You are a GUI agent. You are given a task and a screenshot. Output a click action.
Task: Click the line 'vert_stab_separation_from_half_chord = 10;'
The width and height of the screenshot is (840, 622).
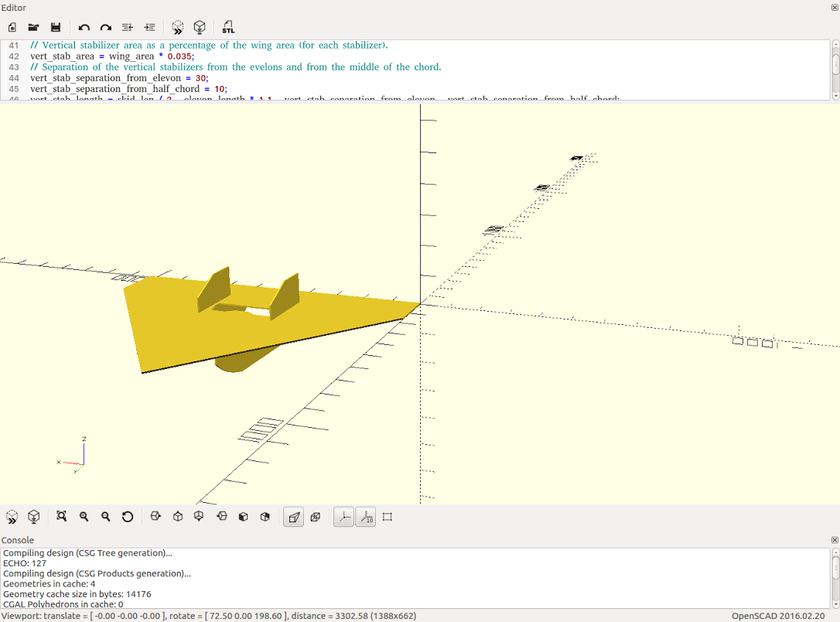coord(128,89)
